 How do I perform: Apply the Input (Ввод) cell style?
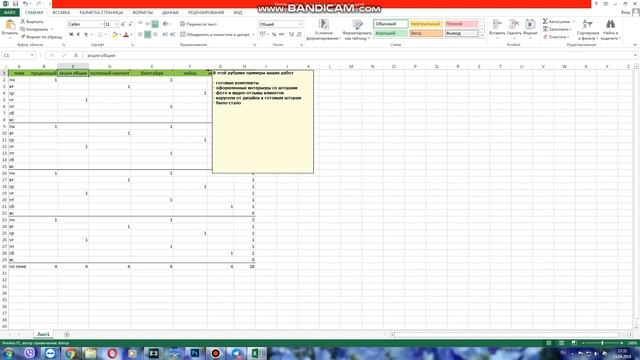pos(426,33)
